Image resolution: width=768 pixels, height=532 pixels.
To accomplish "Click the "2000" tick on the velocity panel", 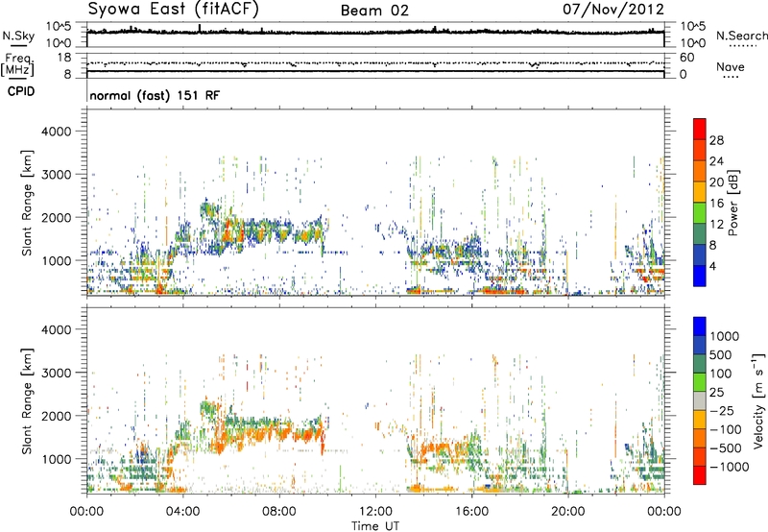I will click(56, 416).
